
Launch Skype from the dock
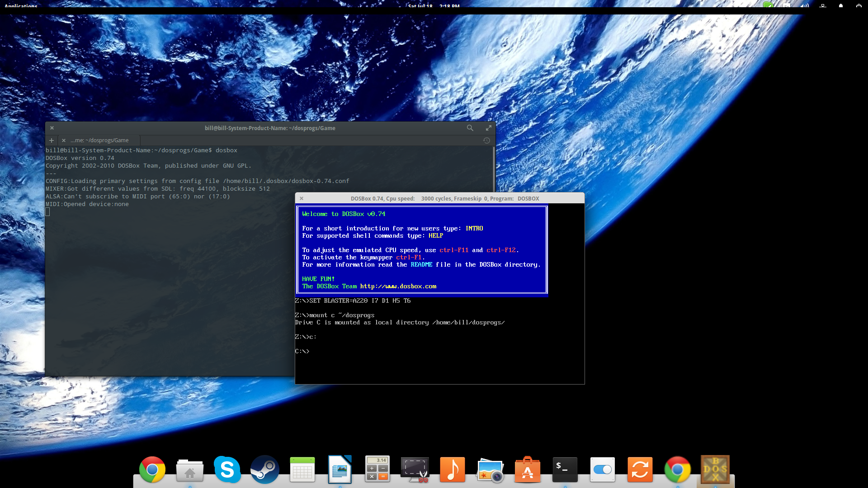(x=227, y=469)
